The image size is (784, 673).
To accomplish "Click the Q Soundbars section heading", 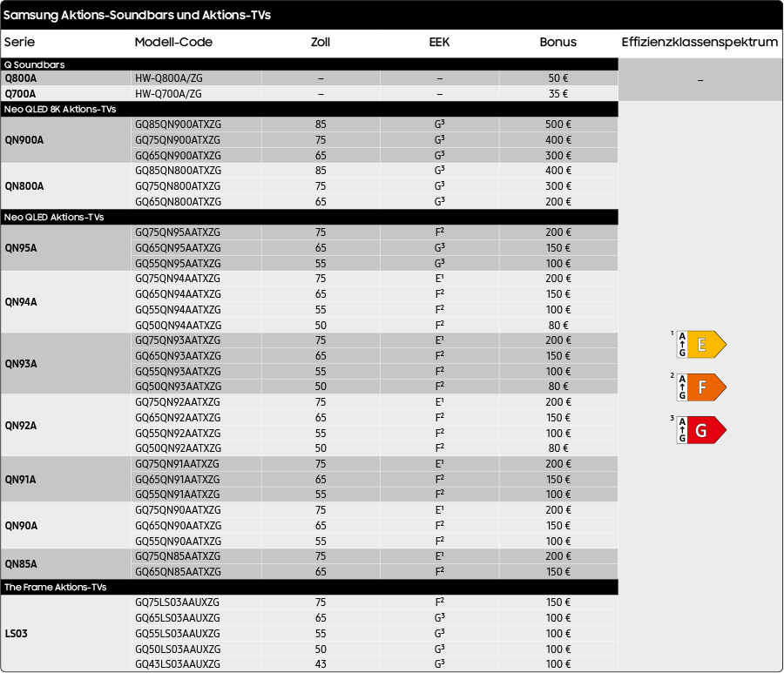I will [x=35, y=64].
